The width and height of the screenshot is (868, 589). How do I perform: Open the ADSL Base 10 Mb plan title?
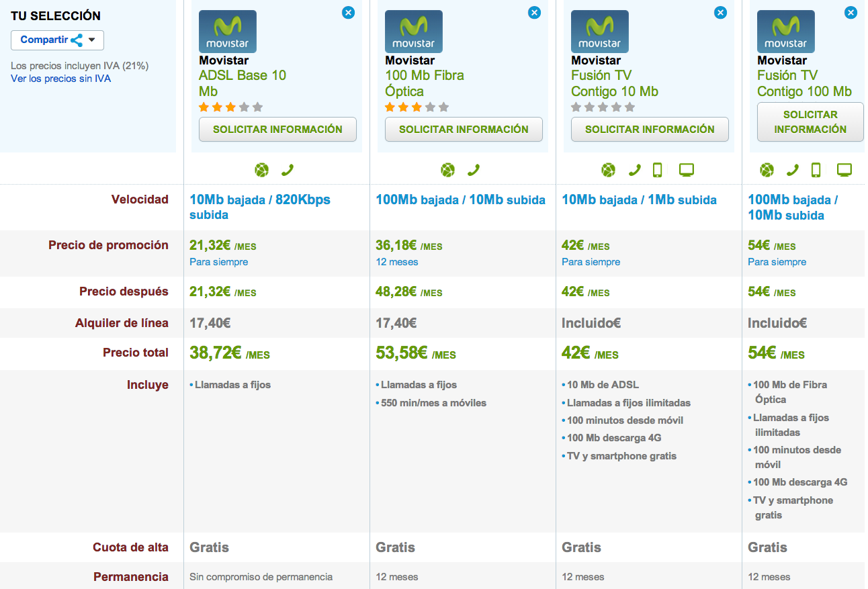tap(243, 83)
